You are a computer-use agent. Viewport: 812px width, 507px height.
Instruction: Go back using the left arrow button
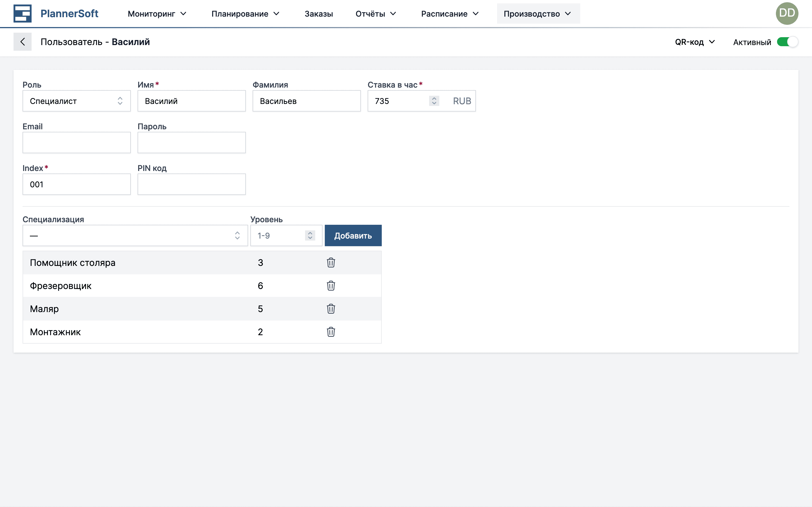point(23,42)
